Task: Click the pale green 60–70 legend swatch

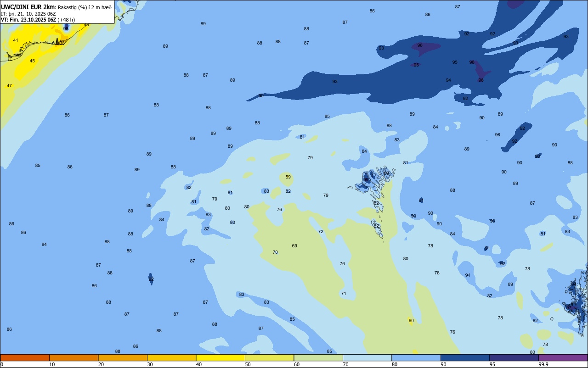Action: 318,357
